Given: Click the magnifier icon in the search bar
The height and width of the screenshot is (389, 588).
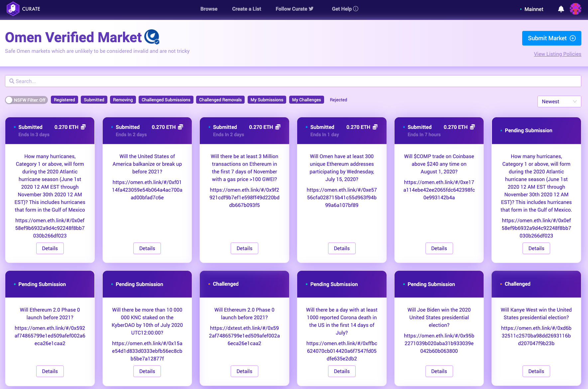Looking at the screenshot, I should point(12,81).
